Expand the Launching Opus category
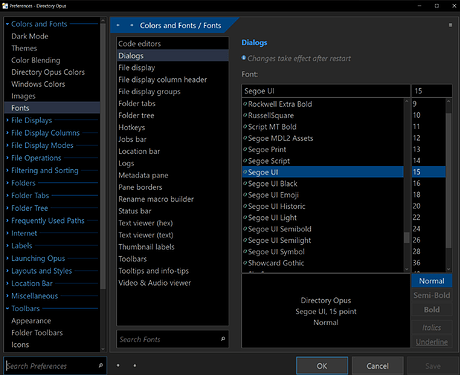The image size is (460, 375). [x=7, y=258]
